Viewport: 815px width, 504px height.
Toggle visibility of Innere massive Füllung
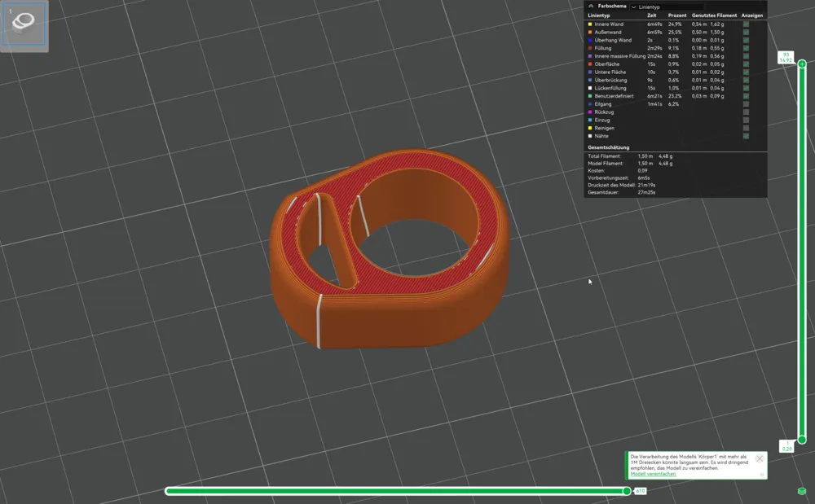click(x=746, y=56)
